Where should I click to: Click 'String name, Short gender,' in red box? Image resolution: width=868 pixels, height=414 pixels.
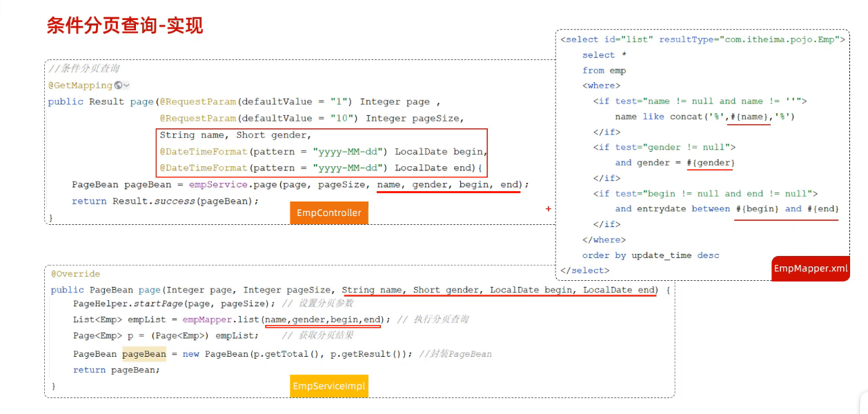pos(235,135)
